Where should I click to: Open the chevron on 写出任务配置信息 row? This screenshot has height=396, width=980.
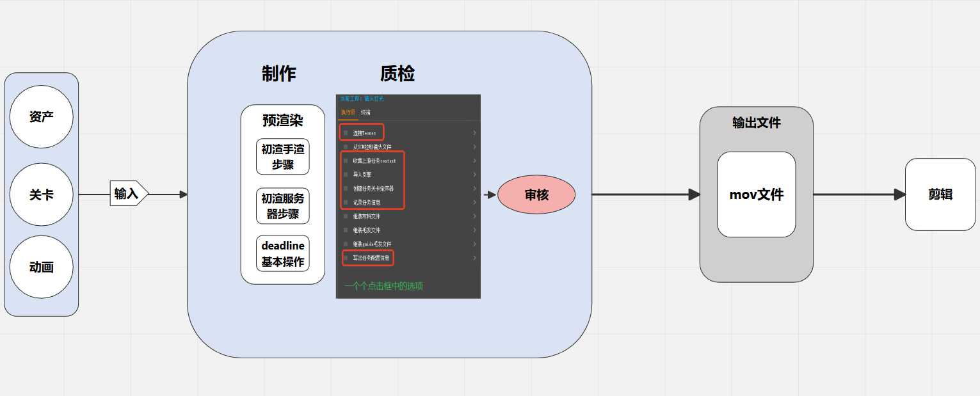[475, 258]
